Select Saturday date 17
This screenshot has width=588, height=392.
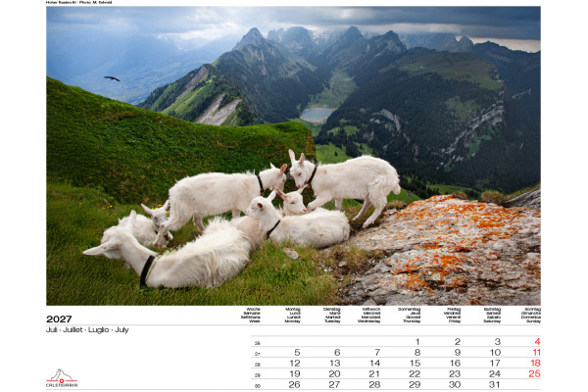(495, 364)
